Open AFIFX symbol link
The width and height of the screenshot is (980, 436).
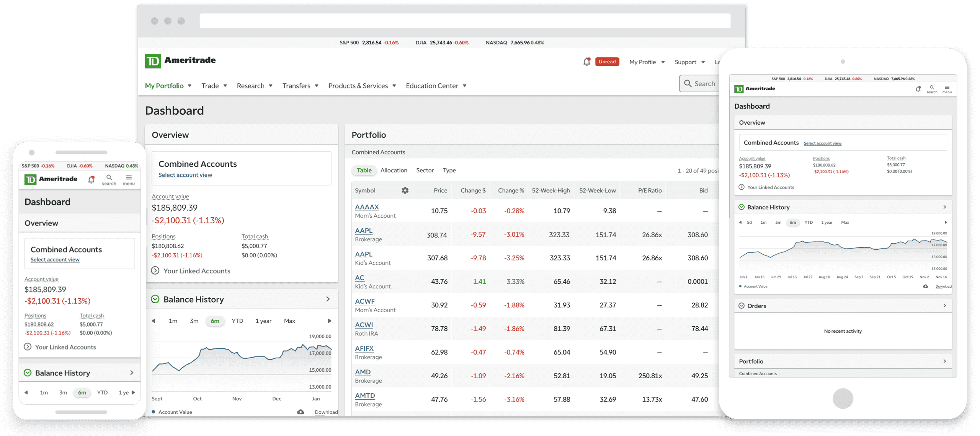pyautogui.click(x=364, y=348)
